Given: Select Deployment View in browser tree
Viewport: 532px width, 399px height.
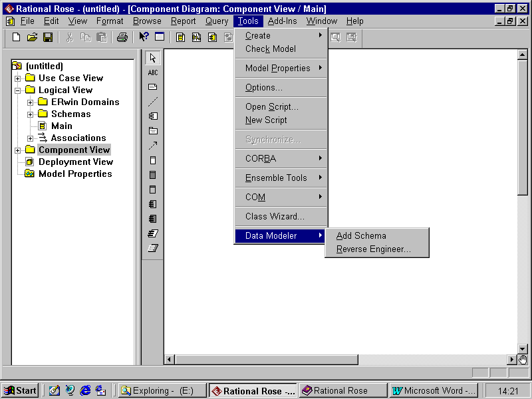Looking at the screenshot, I should pyautogui.click(x=76, y=162).
